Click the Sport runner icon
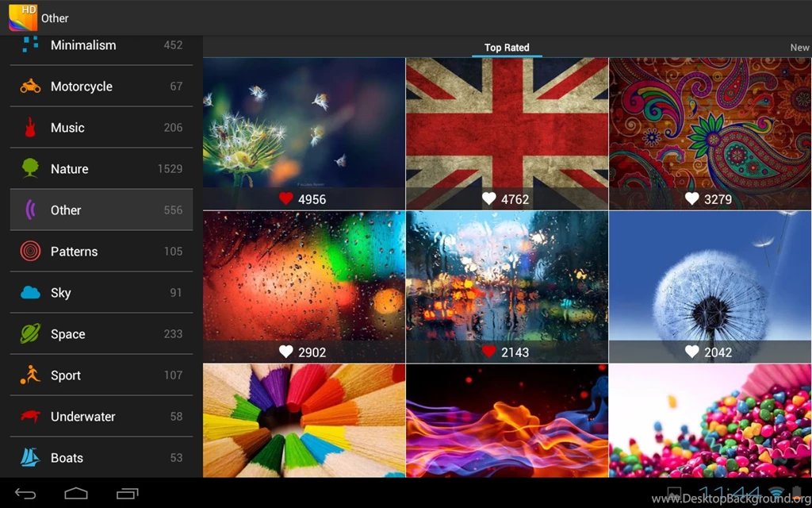 tap(29, 375)
